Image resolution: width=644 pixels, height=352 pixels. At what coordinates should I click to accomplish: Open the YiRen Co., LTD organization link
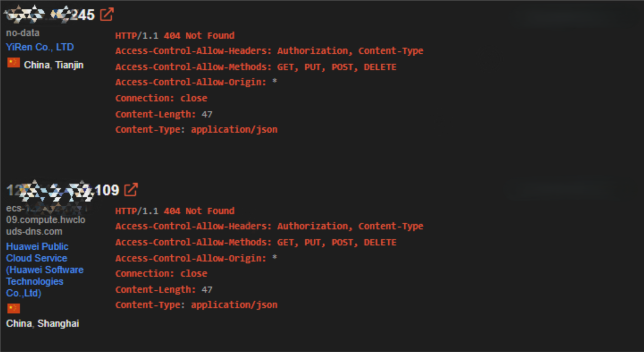click(40, 47)
